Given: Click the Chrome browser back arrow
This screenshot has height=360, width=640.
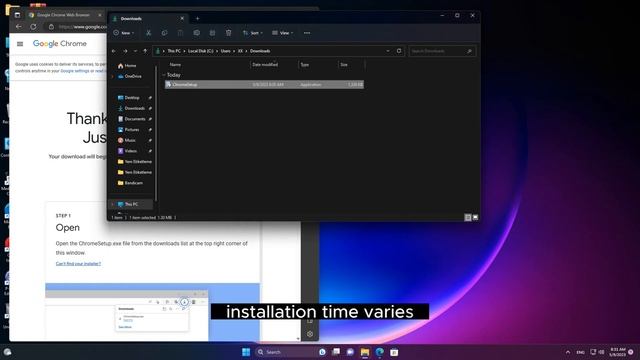Looking at the screenshot, I should (x=19, y=27).
